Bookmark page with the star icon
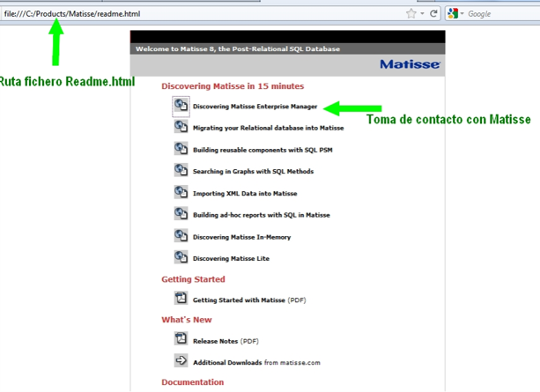The image size is (540, 392). [x=411, y=14]
